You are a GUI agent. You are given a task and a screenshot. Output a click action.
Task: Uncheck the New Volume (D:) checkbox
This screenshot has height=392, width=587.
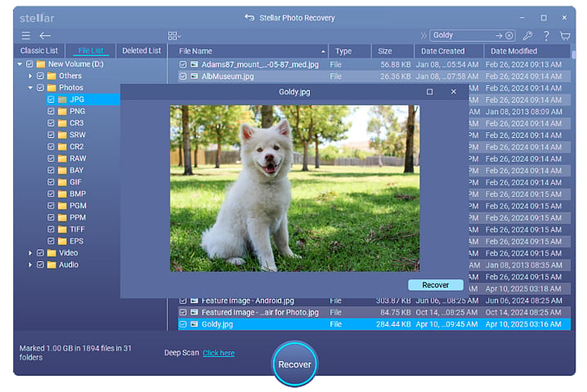[29, 64]
